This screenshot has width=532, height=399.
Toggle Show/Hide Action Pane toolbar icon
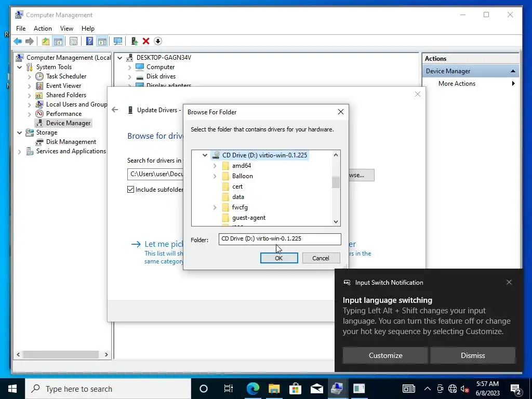tap(102, 42)
